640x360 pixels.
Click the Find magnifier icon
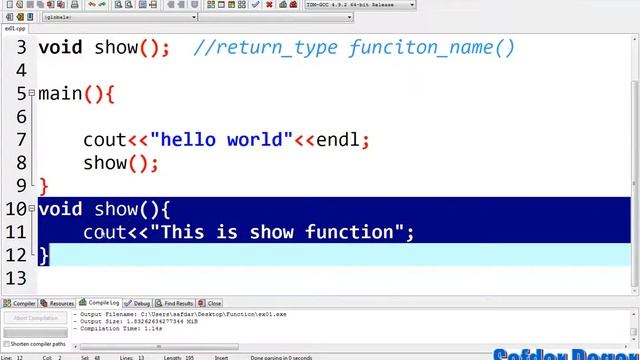[118, 4]
